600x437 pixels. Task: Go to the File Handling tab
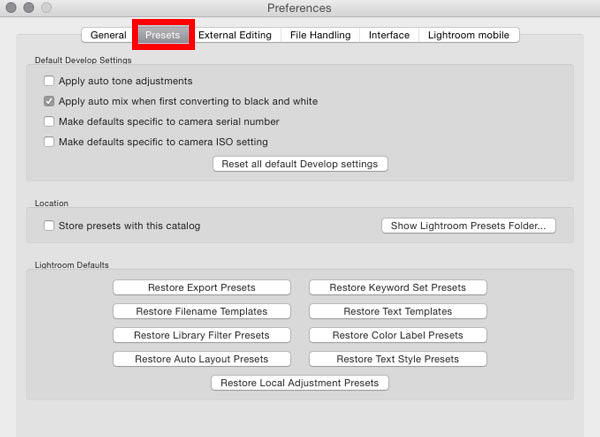[x=320, y=35]
